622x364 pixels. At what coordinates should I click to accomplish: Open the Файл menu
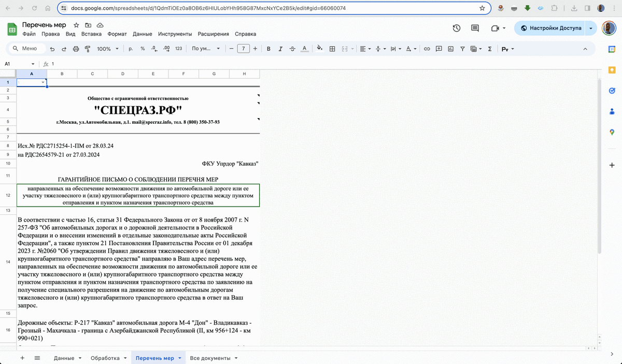click(x=29, y=34)
